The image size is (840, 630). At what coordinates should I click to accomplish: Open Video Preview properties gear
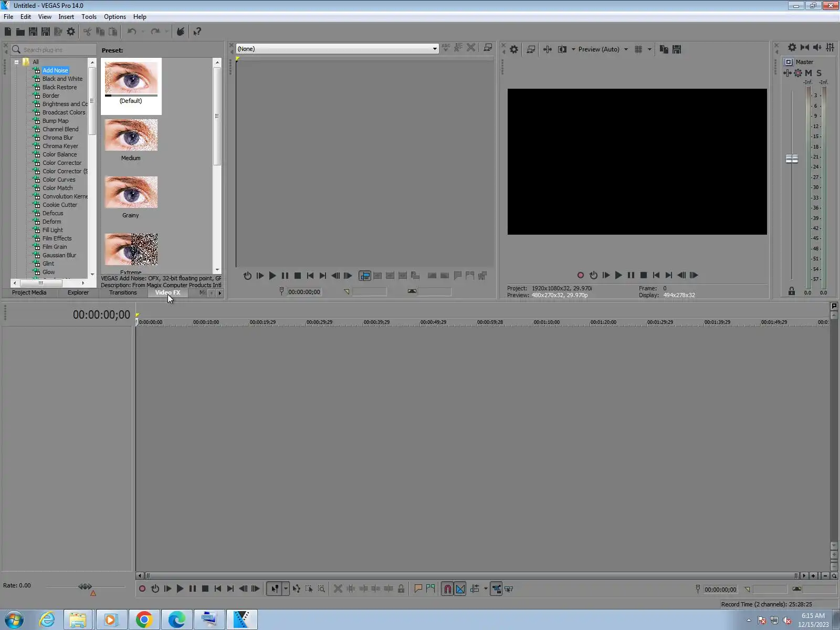[514, 49]
